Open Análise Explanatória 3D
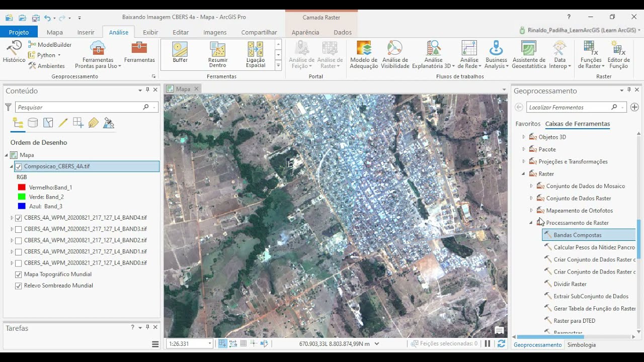This screenshot has width=644, height=362. click(x=433, y=55)
